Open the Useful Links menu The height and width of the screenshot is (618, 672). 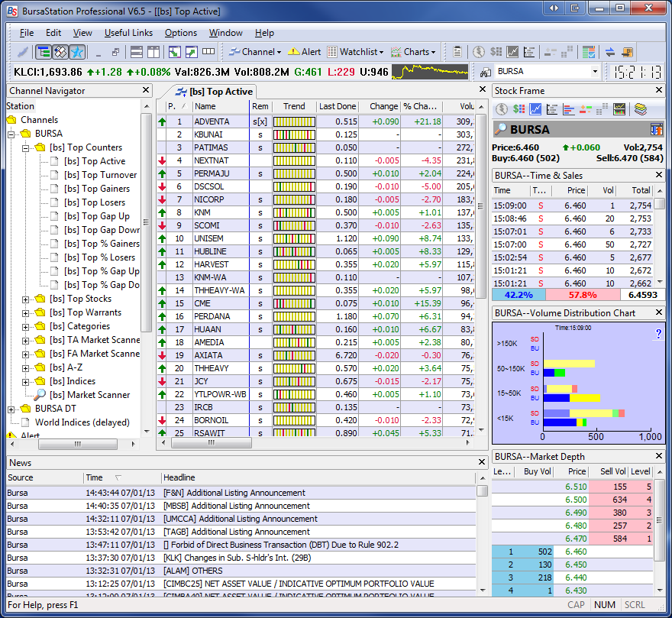[128, 33]
